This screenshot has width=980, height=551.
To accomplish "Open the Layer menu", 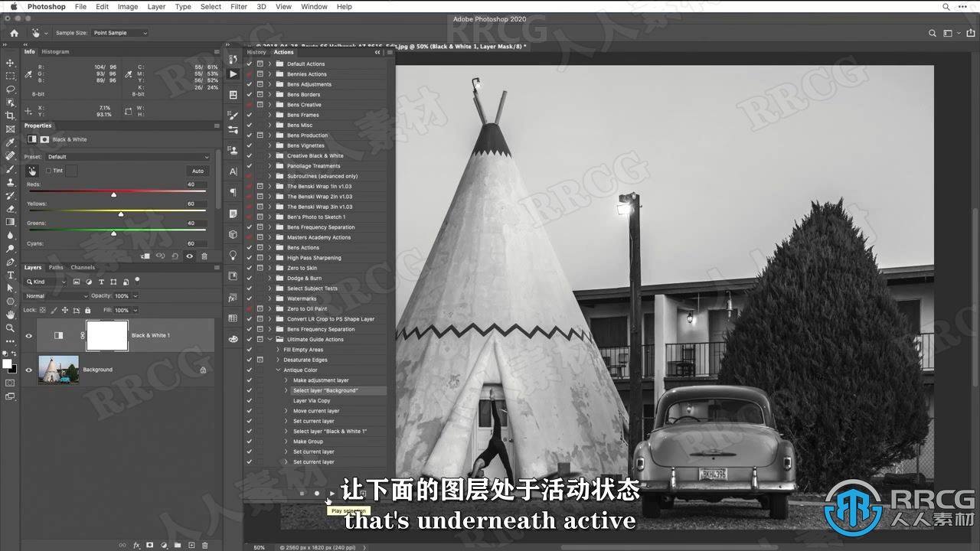I will [x=156, y=6].
